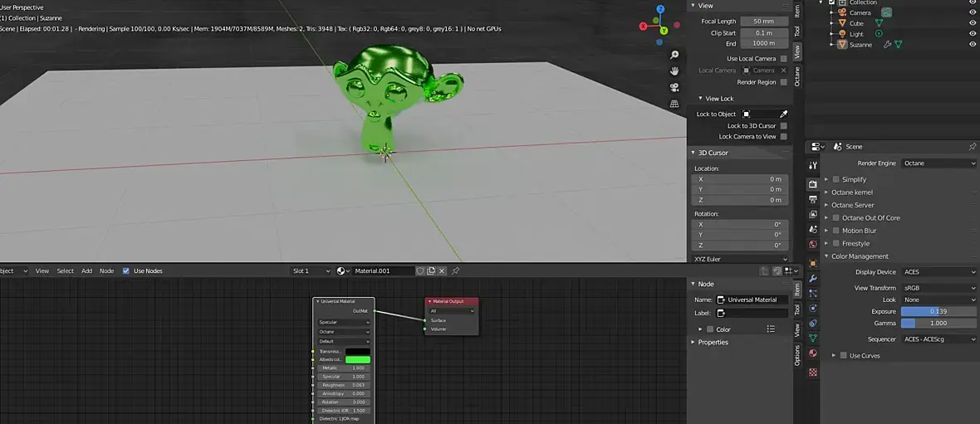Enable Lock to 3D Cursor checkbox
The image size is (980, 424).
tap(784, 126)
